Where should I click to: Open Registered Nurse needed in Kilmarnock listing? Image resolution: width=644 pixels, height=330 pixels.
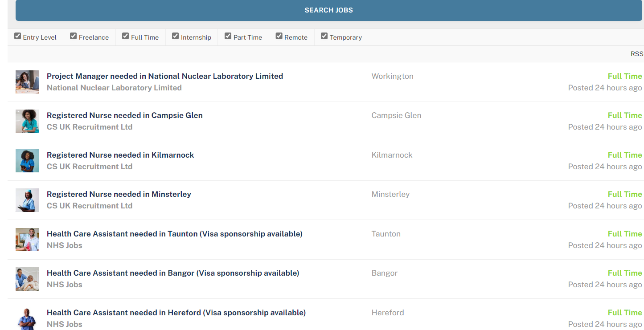(120, 155)
